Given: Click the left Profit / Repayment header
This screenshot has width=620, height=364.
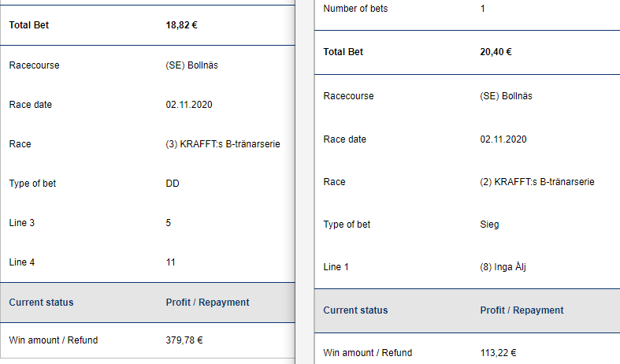Looking at the screenshot, I should 207,303.
